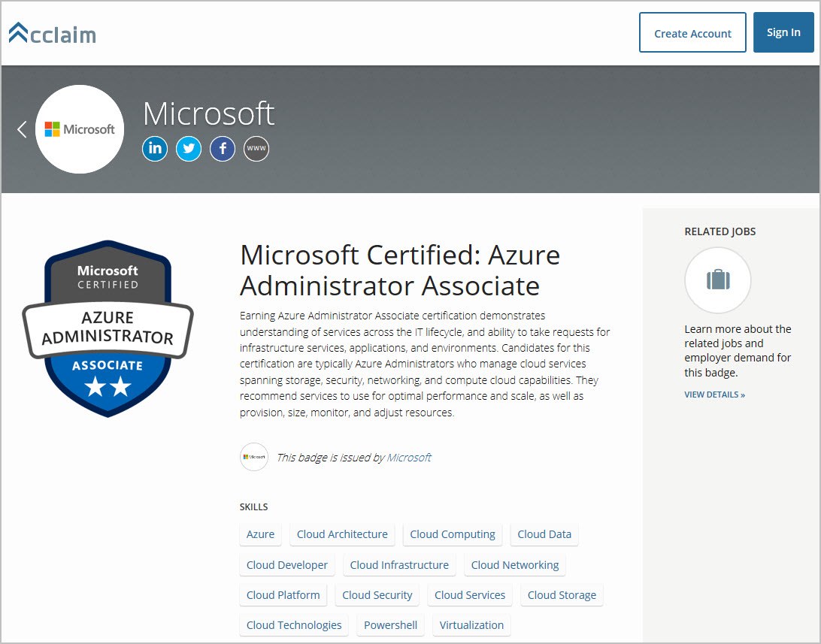The width and height of the screenshot is (821, 644).
Task: Click the Azure Administrator Associate certification title
Action: pyautogui.click(x=400, y=270)
